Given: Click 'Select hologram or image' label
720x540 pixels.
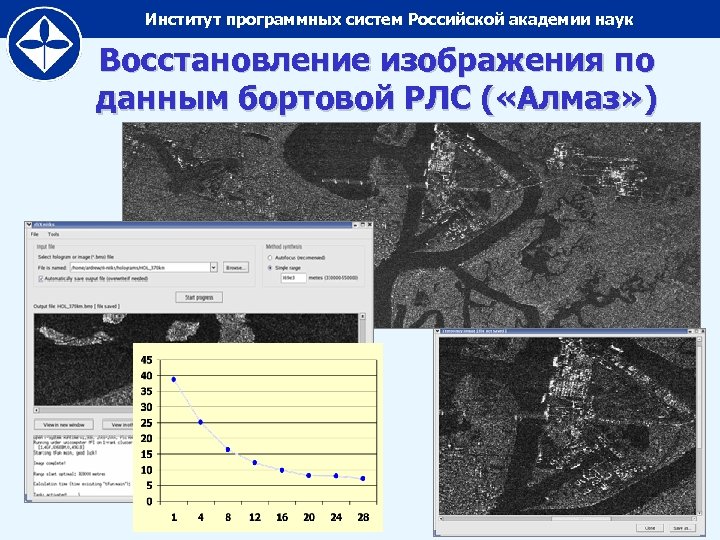Looking at the screenshot, I should pos(76,257).
